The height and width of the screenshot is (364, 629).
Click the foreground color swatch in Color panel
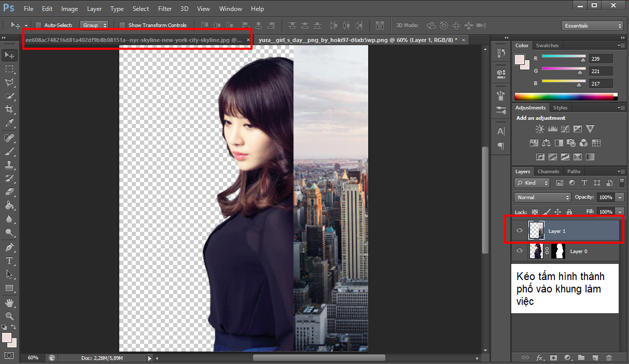(x=519, y=60)
